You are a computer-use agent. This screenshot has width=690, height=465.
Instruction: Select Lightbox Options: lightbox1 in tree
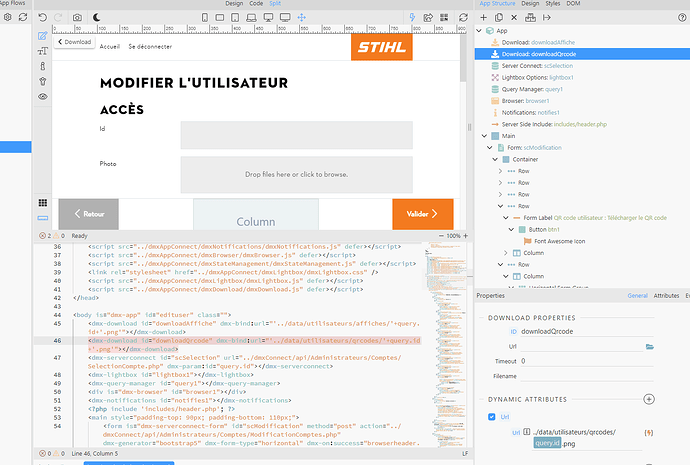tap(538, 77)
